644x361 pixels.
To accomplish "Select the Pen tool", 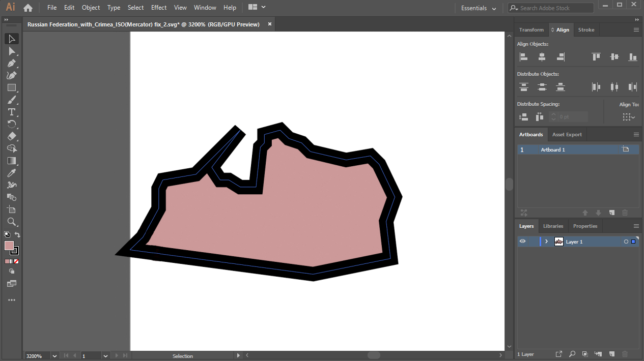I will point(12,63).
